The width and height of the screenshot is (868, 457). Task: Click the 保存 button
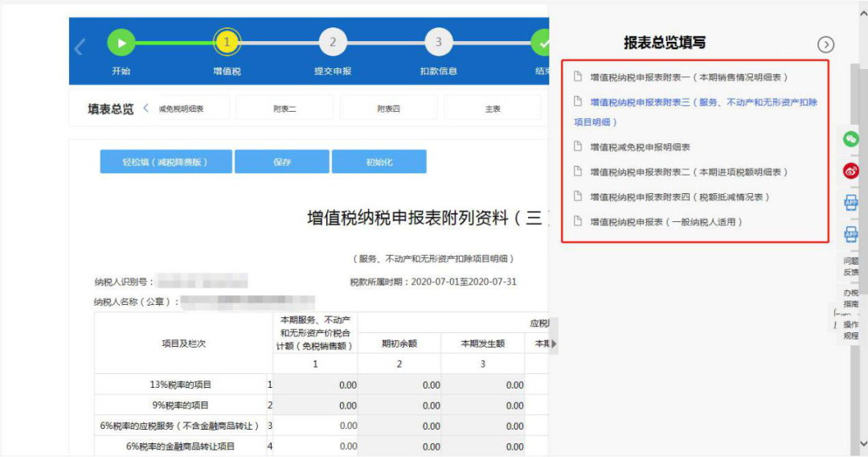(282, 162)
